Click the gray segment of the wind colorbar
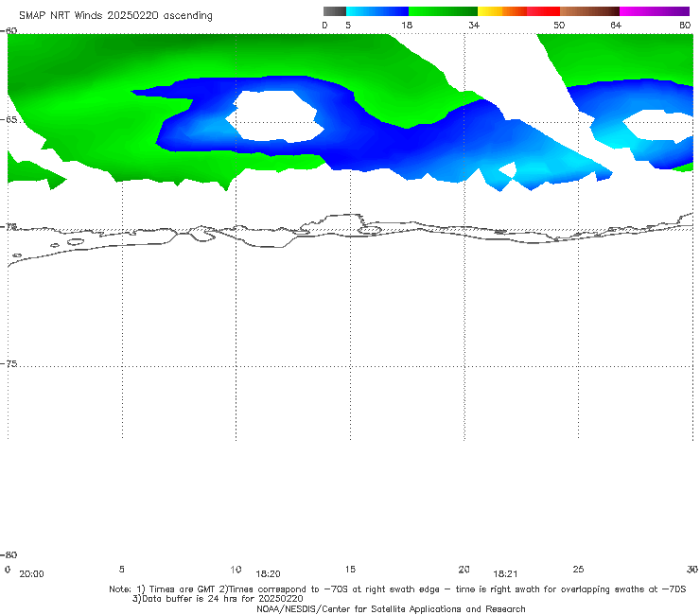Viewport: 700px width, 615px height. click(x=334, y=11)
